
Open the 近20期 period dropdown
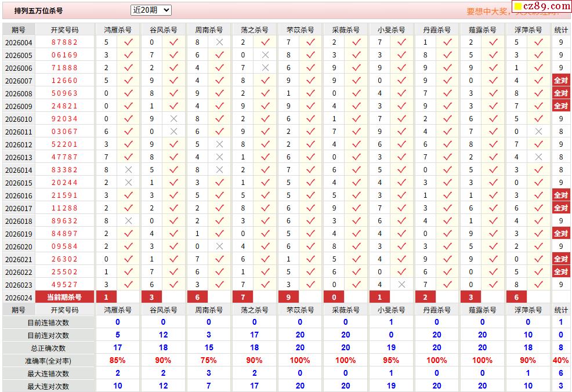pyautogui.click(x=151, y=10)
